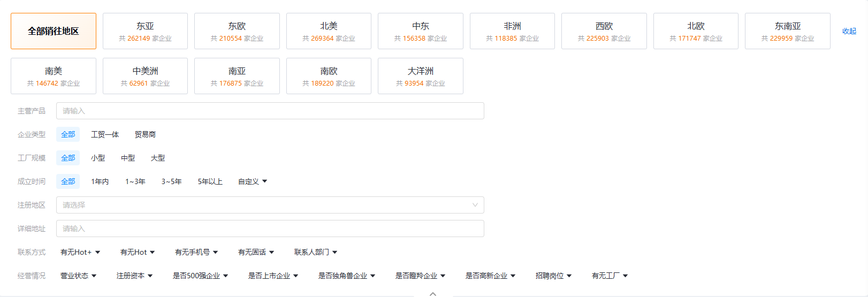Click the 详细地址 input field
868x297 pixels.
(x=270, y=229)
